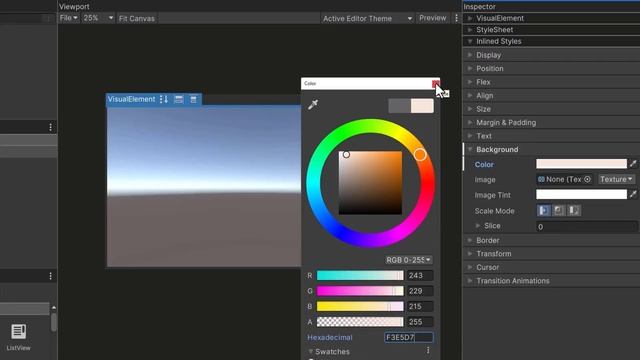This screenshot has height=360, width=640.
Task: Collapse the Inlined Styles section
Action: click(x=470, y=41)
